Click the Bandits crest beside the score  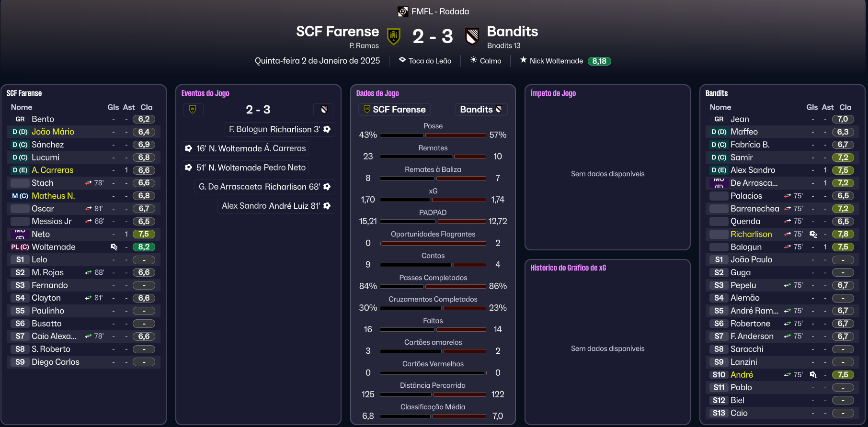[472, 36]
